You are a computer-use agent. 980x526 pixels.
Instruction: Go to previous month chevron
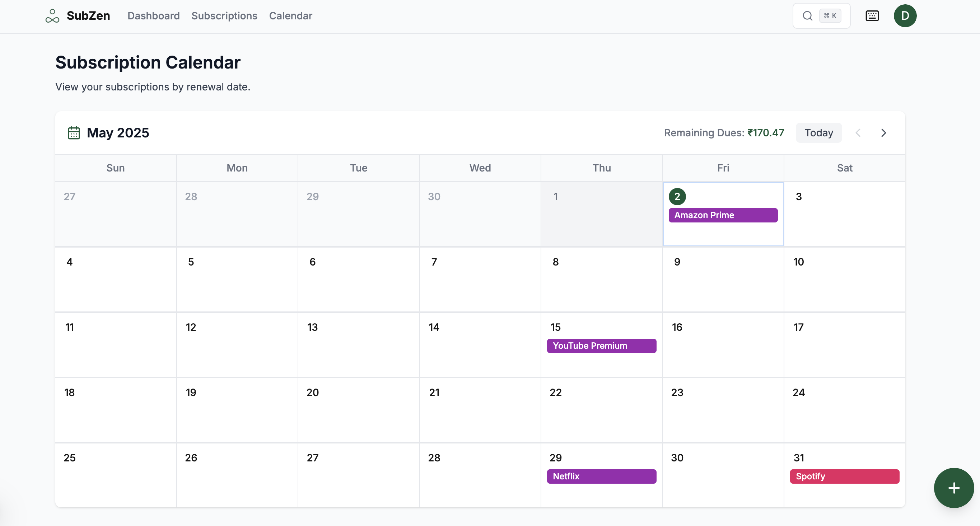click(858, 133)
